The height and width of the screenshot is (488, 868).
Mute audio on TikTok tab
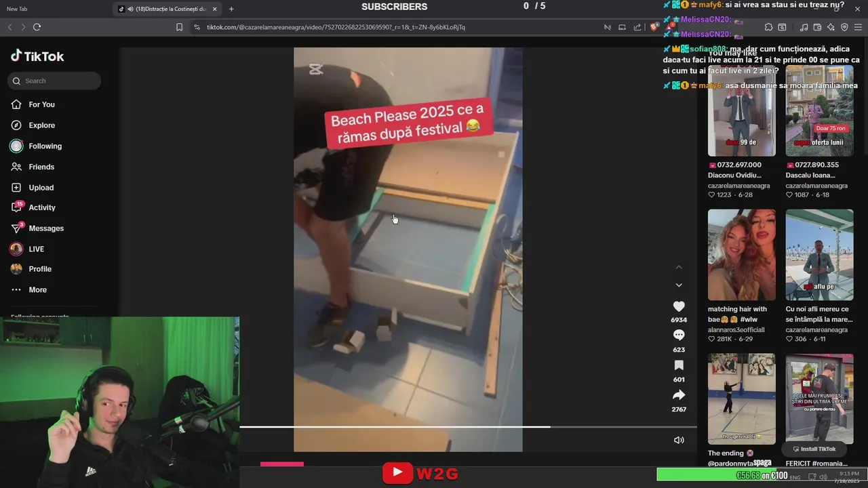pos(130,9)
